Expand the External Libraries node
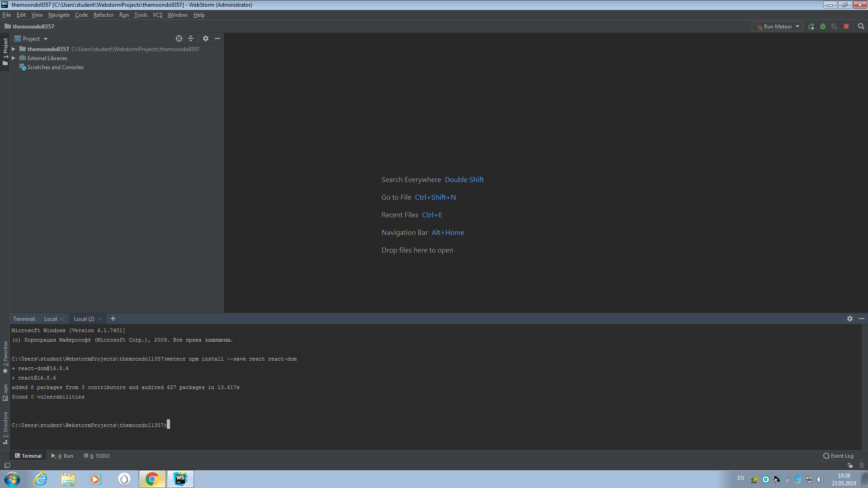Viewport: 868px width, 488px height. tap(14, 58)
